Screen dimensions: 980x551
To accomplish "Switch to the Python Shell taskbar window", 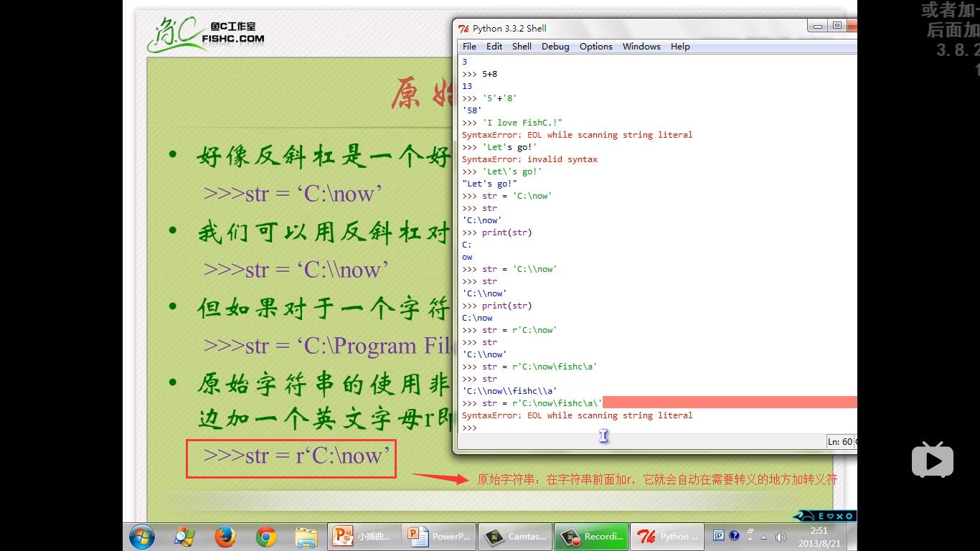I will [x=666, y=536].
